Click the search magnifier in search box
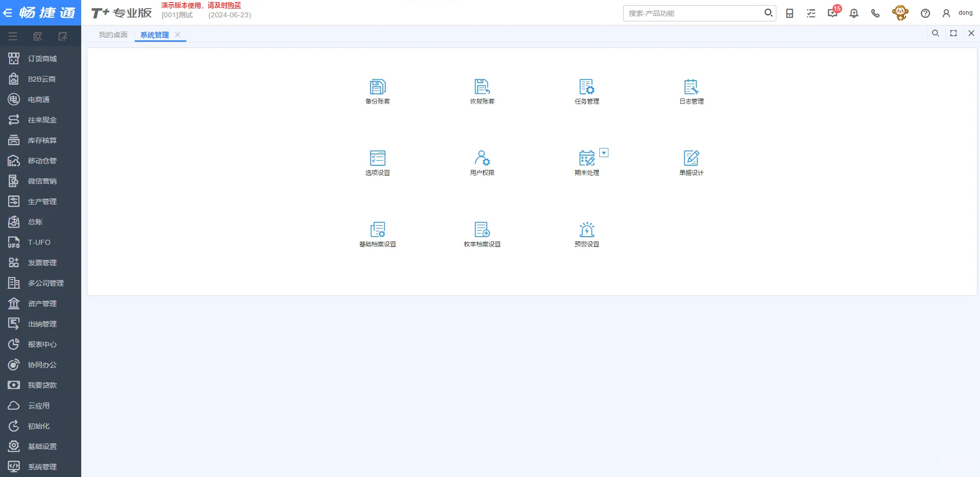 click(x=768, y=13)
